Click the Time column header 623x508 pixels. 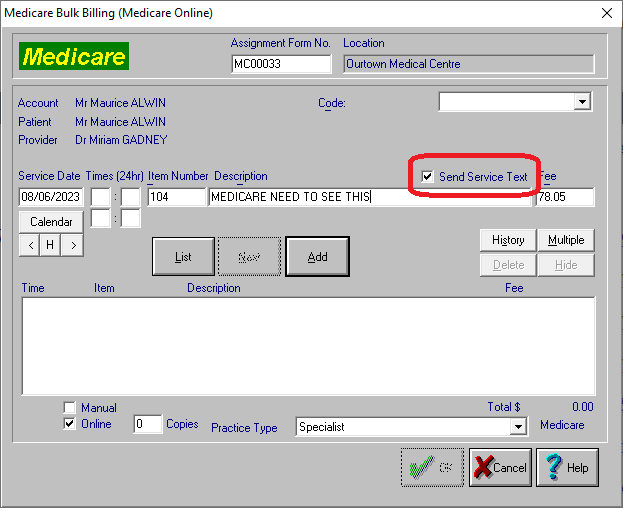click(x=33, y=288)
